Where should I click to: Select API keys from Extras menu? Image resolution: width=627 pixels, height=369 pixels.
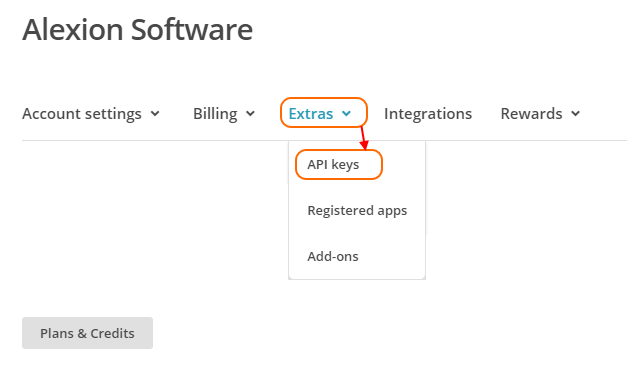pos(333,165)
